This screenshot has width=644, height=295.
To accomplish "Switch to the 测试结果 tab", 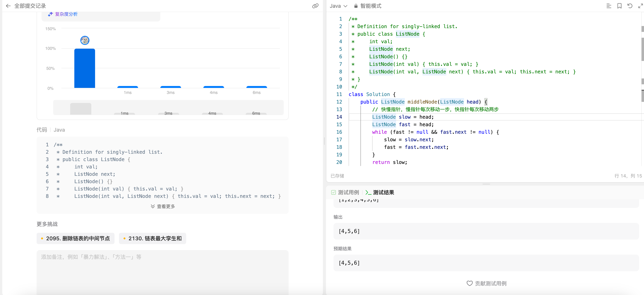I will pyautogui.click(x=380, y=192).
